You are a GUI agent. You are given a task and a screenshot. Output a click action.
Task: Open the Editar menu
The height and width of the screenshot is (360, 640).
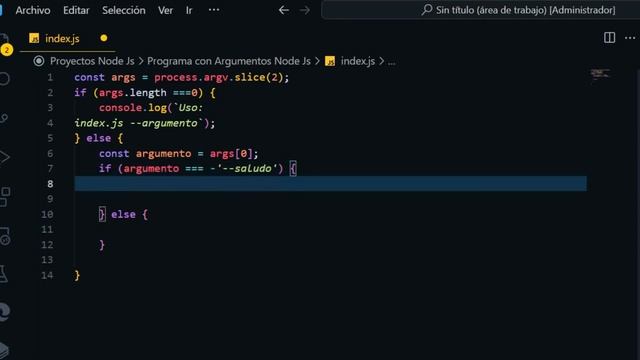(x=76, y=10)
